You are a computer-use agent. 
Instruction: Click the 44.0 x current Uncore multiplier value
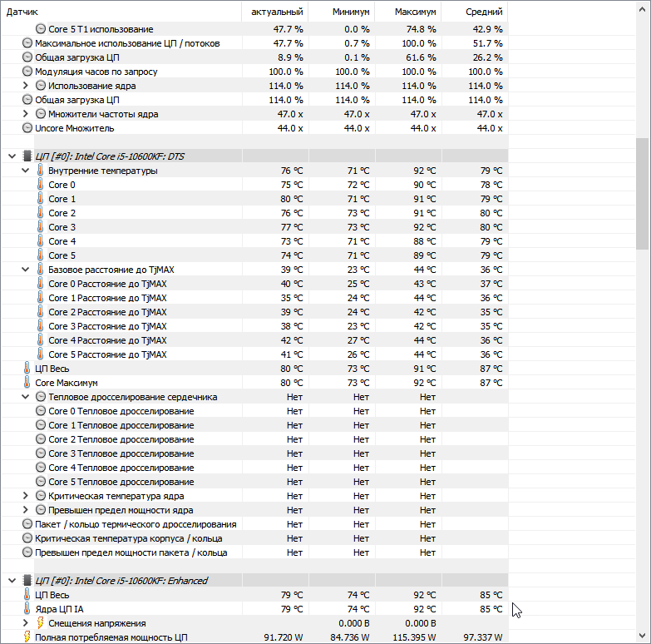coord(290,128)
